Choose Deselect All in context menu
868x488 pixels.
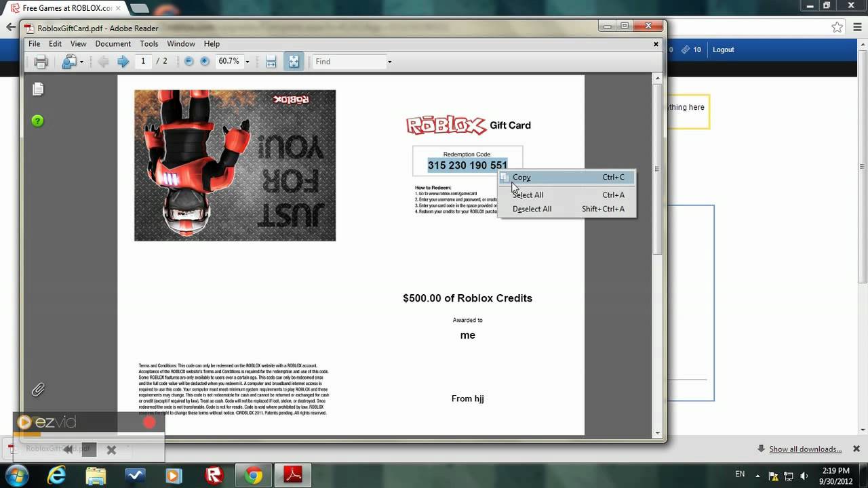[x=567, y=209]
